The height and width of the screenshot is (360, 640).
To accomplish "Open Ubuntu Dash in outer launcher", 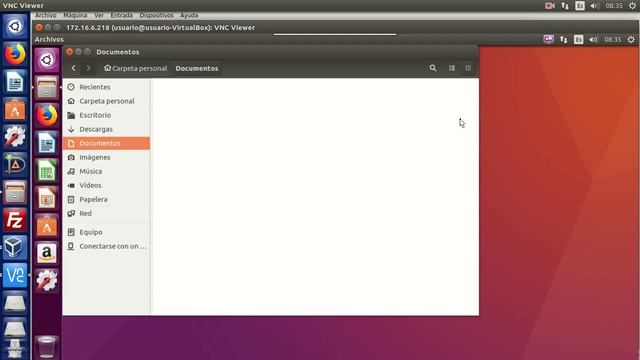I will coord(15,26).
